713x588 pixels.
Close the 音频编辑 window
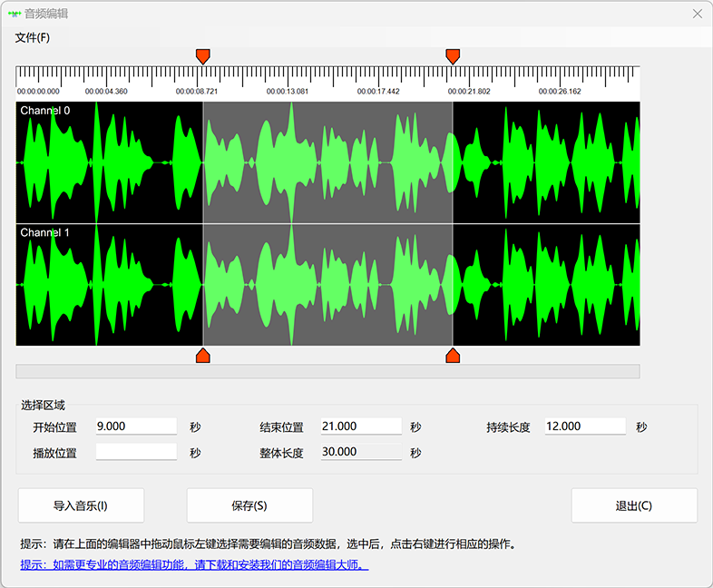tap(698, 14)
